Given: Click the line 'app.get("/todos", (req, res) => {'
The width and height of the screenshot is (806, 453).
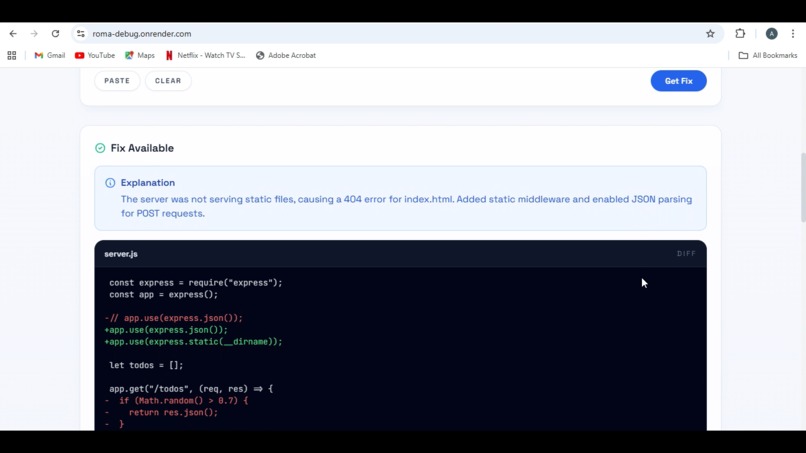Looking at the screenshot, I should [191, 389].
